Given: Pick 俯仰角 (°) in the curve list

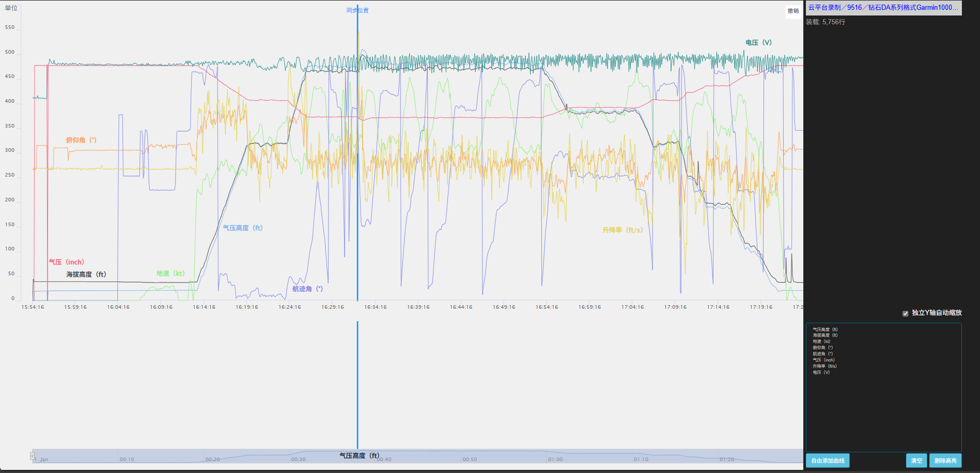Looking at the screenshot, I should click(822, 348).
